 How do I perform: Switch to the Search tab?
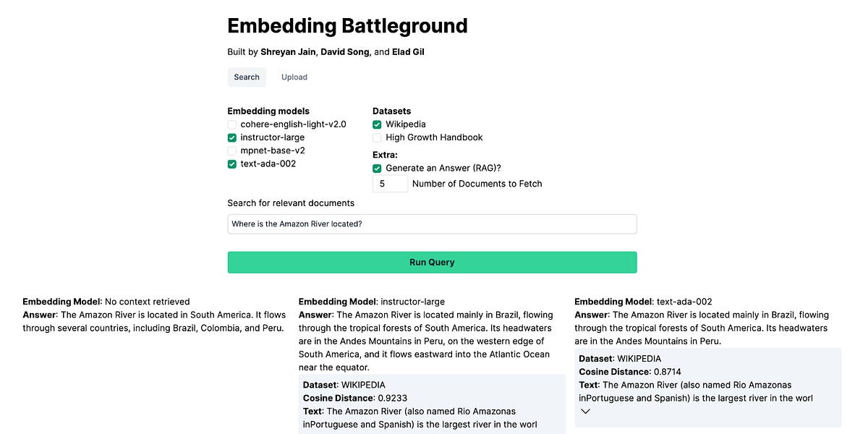247,77
